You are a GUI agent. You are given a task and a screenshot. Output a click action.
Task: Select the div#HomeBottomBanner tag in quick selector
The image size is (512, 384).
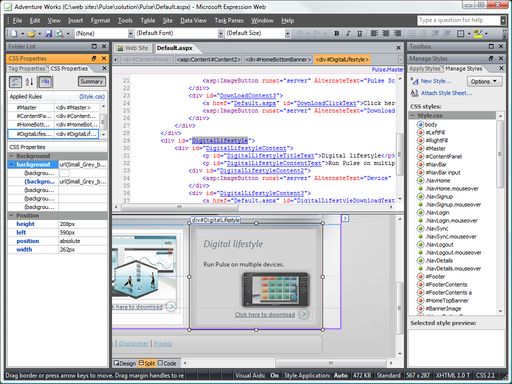(x=278, y=60)
